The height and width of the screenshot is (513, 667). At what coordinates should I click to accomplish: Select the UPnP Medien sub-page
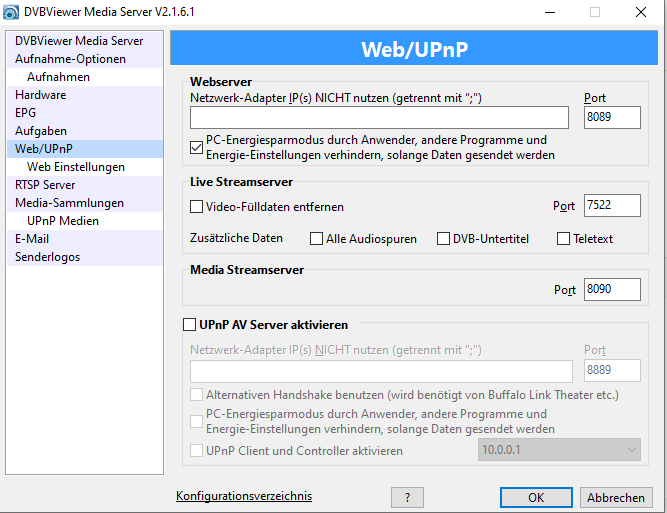[x=85, y=221]
